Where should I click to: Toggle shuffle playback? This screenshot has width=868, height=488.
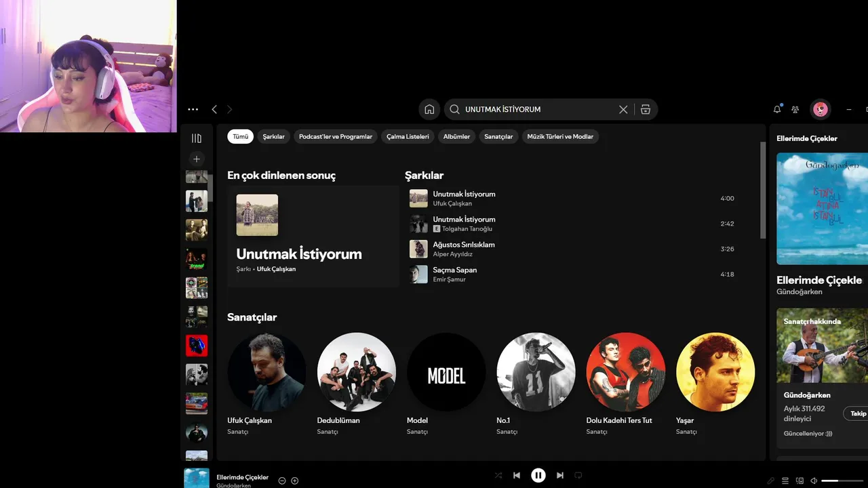[498, 475]
